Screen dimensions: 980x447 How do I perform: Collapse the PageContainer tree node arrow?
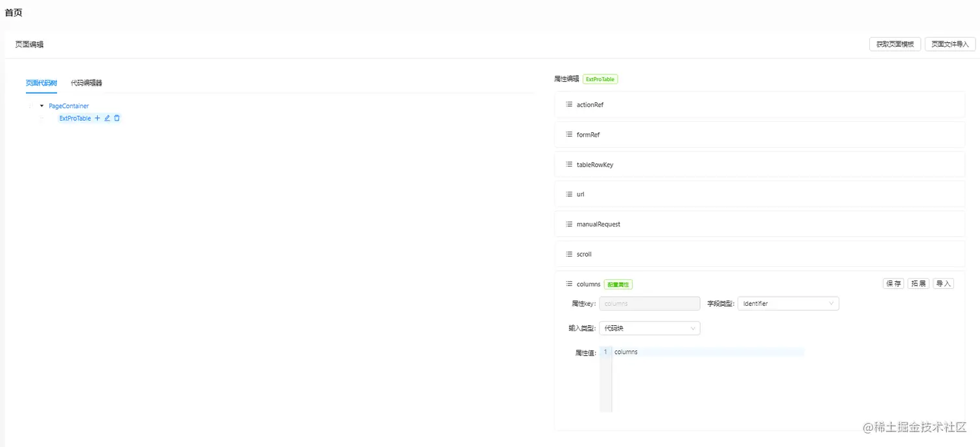pyautogui.click(x=41, y=106)
